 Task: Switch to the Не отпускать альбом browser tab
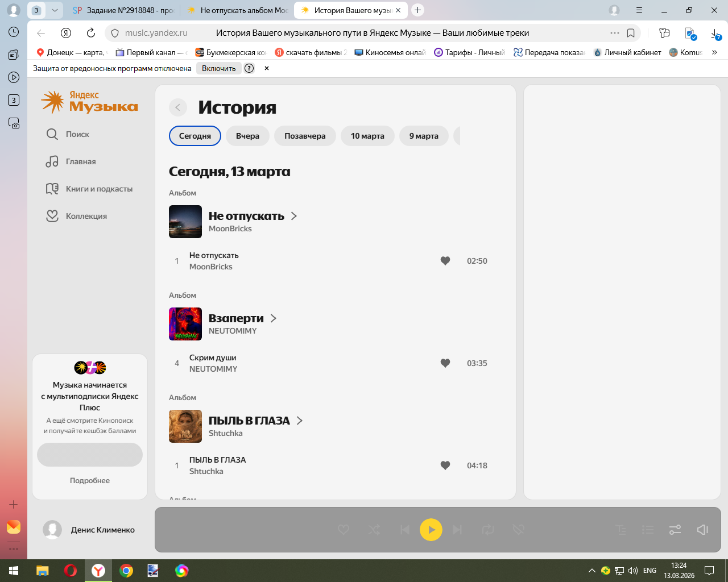pyautogui.click(x=238, y=10)
